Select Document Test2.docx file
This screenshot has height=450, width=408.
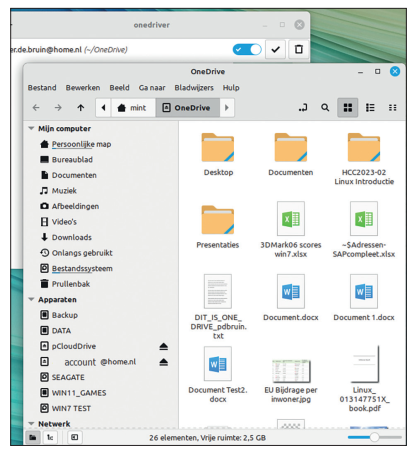click(218, 364)
